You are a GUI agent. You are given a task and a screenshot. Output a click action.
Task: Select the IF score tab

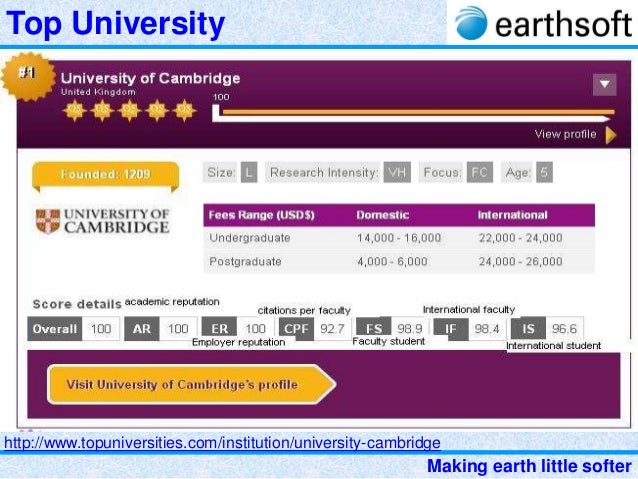pyautogui.click(x=451, y=328)
